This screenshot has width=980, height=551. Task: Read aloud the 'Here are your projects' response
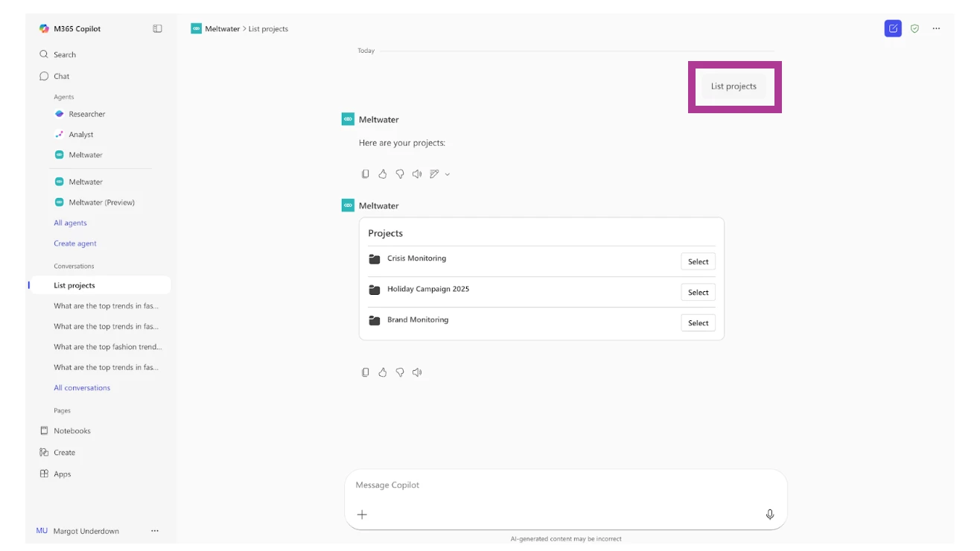tap(417, 174)
